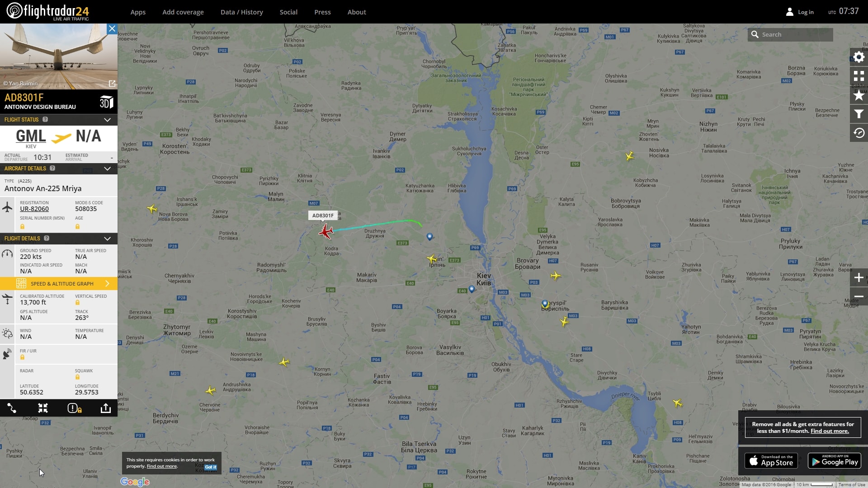Image resolution: width=868 pixels, height=488 pixels.
Task: Click the flight search field
Action: click(x=790, y=34)
